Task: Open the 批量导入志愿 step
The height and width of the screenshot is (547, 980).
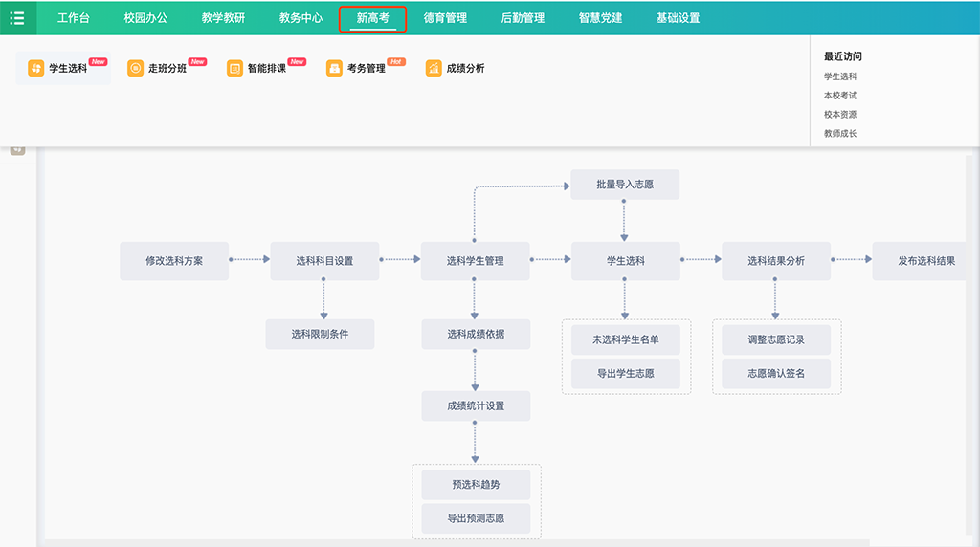Action: pyautogui.click(x=625, y=185)
